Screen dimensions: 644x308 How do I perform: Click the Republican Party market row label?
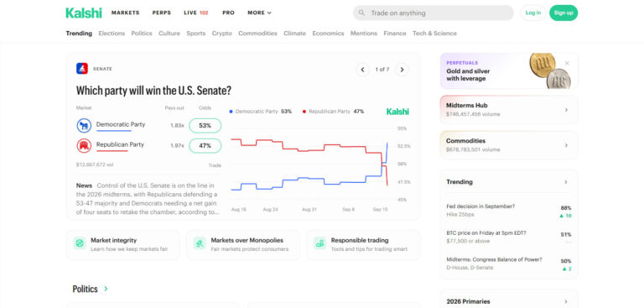pos(120,144)
